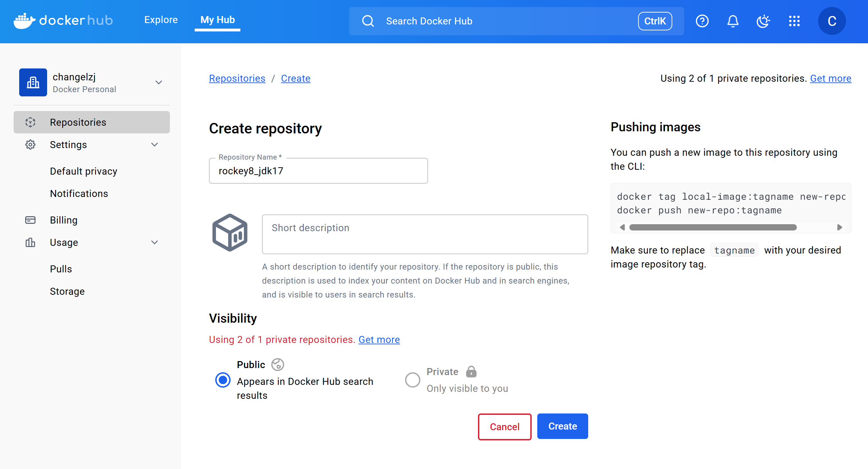Open Notifications settings in sidebar
The height and width of the screenshot is (469, 868).
pyautogui.click(x=79, y=193)
